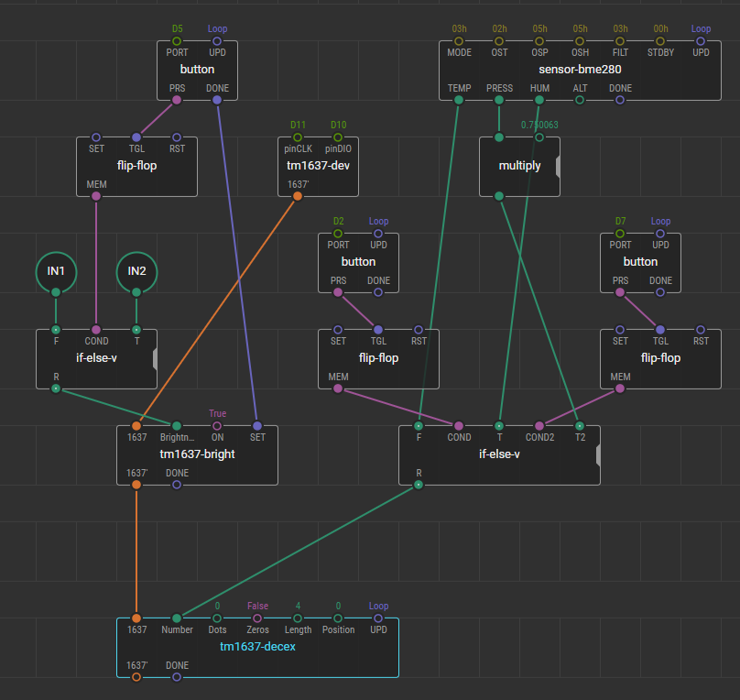Image resolution: width=740 pixels, height=700 pixels.
Task: Click the ALT output pin on sensor-bme280
Action: point(580,100)
